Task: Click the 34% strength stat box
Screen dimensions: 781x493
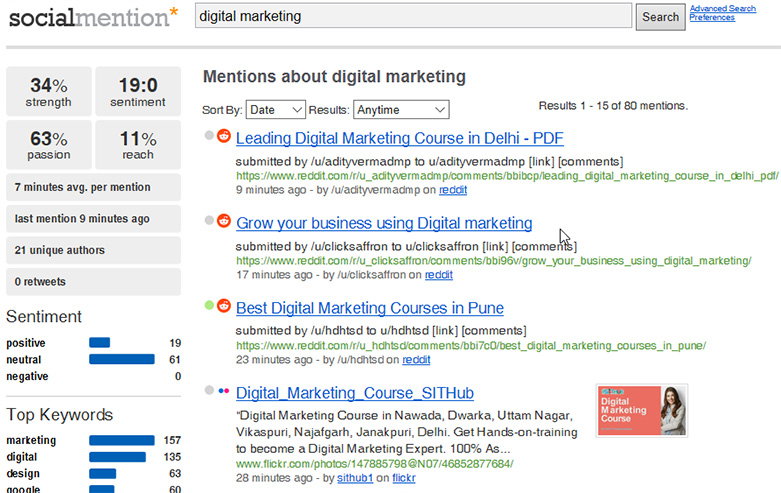Action: pos(49,91)
